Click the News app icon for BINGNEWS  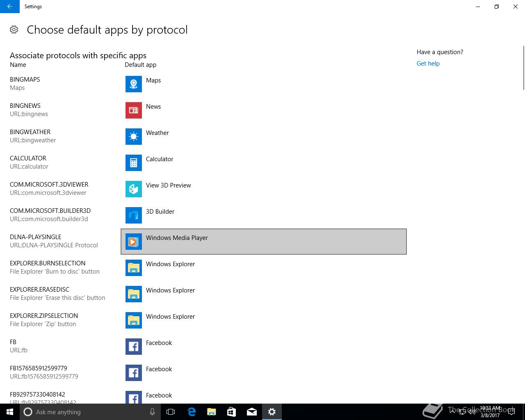(134, 110)
